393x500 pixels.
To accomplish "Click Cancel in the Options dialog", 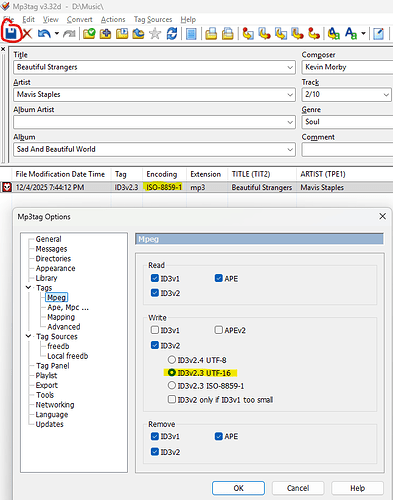I will pos(298,488).
